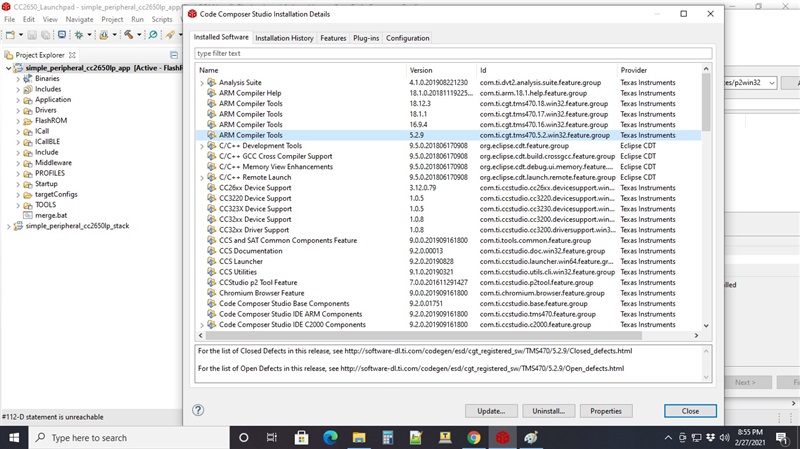Click the Windows taskbar search box
This screenshot has height=449, width=800.
pyautogui.click(x=128, y=438)
